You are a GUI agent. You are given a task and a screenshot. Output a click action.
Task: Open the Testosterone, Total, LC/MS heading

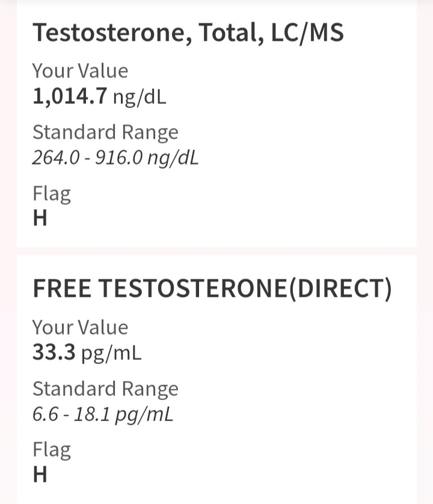coord(188,33)
